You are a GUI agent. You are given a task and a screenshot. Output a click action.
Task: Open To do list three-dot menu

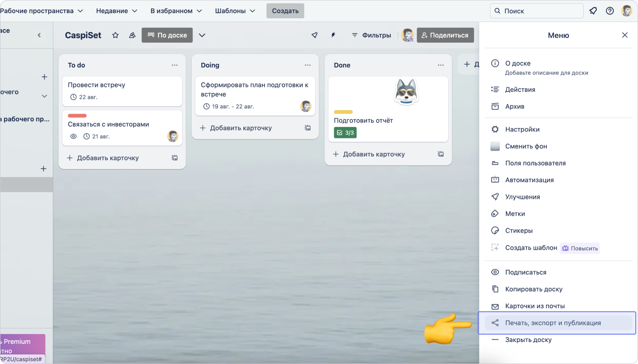pos(175,65)
